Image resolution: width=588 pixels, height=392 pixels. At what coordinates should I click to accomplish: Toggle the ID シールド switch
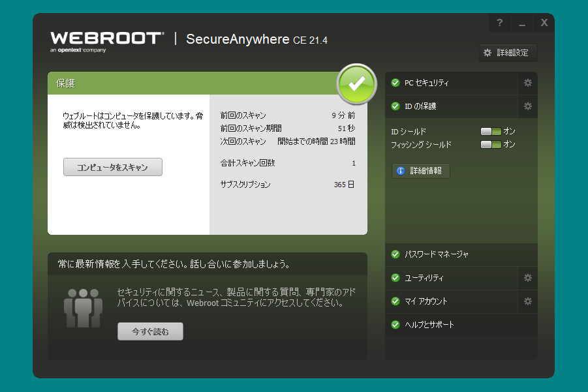click(x=491, y=131)
